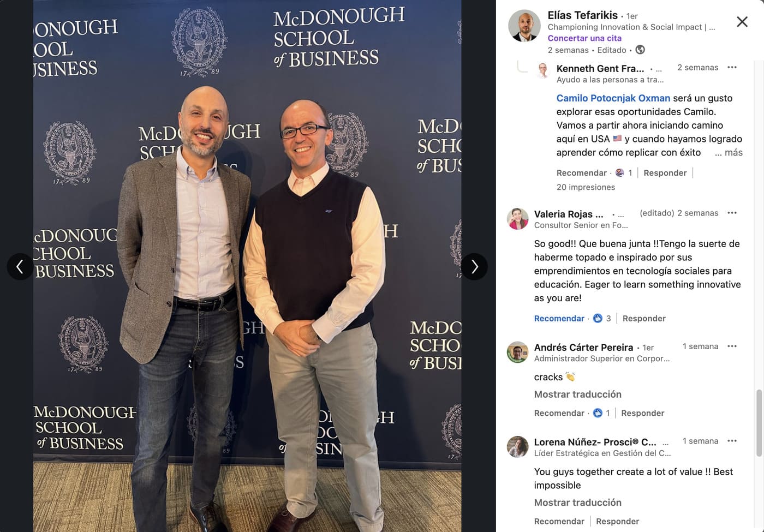This screenshot has height=532, width=764.
Task: Open Andrés Cárter Pereira's avatar
Action: point(517,352)
